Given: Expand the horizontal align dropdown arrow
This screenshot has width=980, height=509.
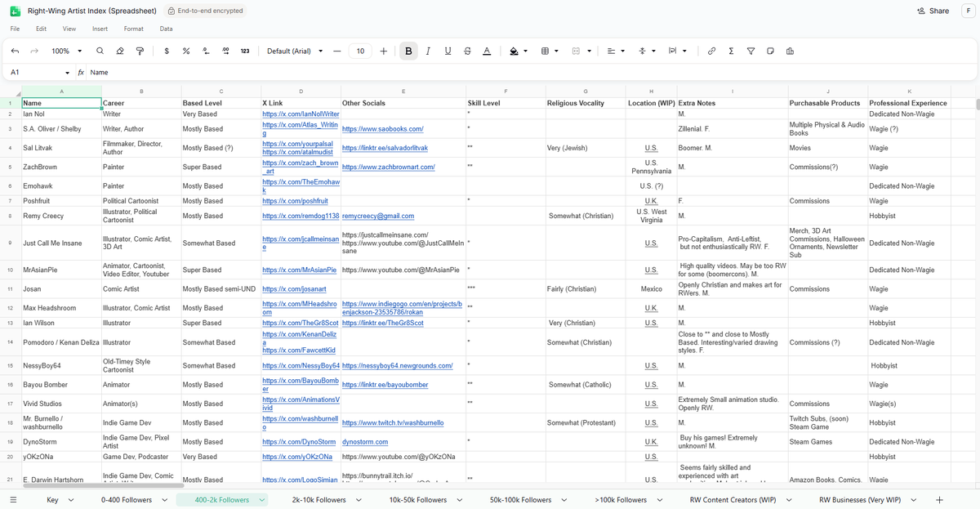Looking at the screenshot, I should point(622,51).
